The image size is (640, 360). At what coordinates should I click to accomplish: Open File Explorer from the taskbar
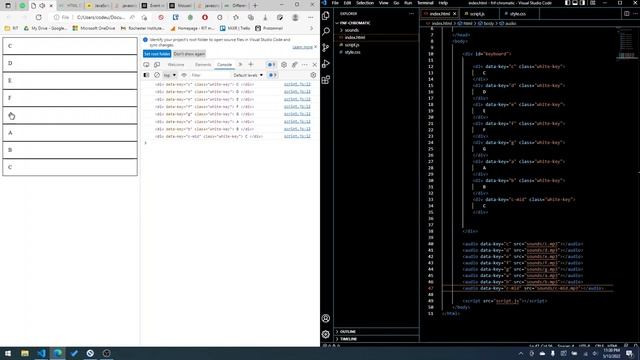tap(24, 353)
